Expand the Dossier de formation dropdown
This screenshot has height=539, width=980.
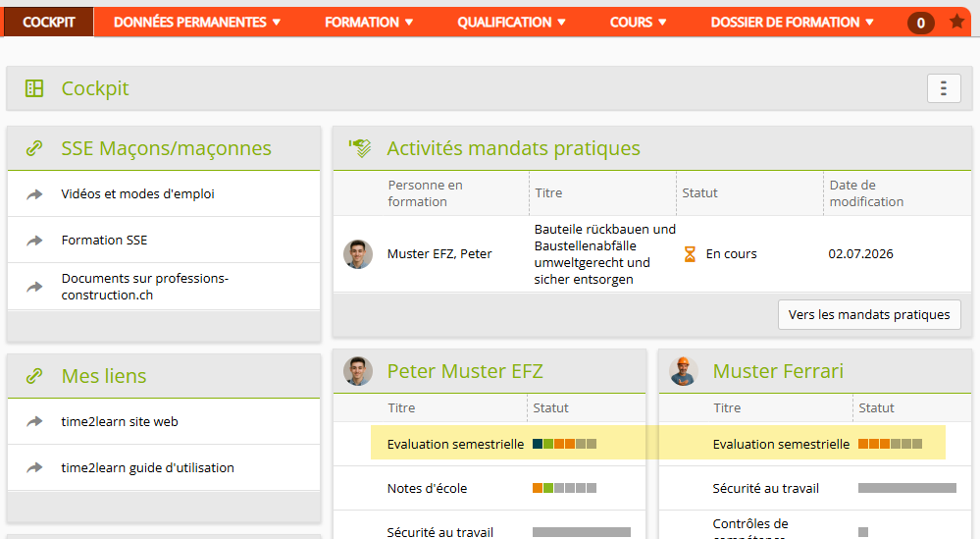792,22
